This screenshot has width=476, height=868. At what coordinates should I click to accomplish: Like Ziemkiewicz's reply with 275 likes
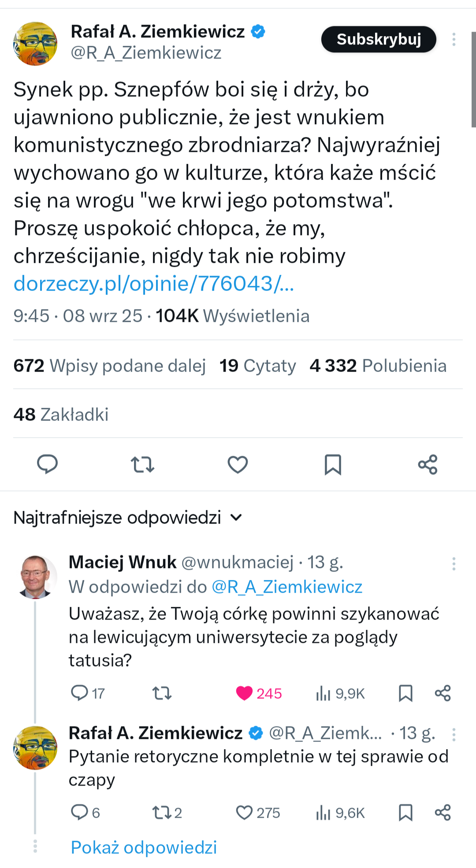point(245,813)
